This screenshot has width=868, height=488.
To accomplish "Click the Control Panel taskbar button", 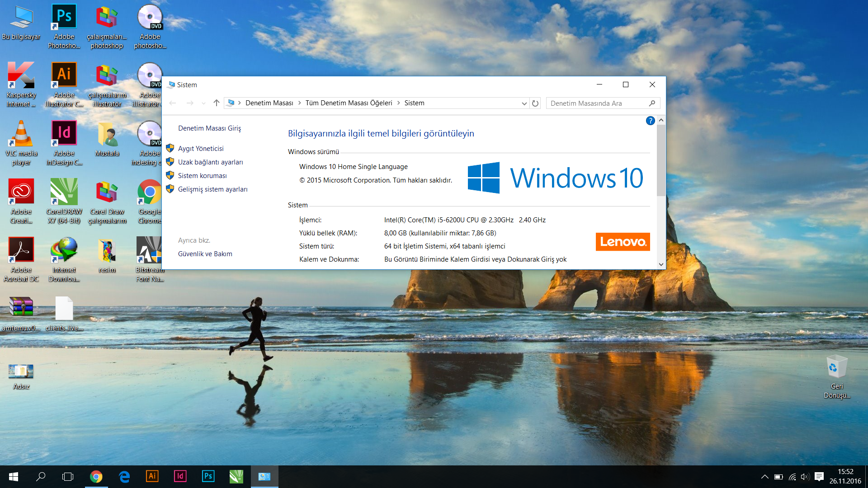I will (264, 477).
